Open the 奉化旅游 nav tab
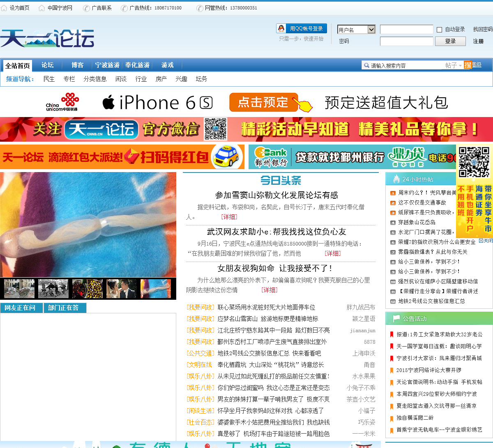This screenshot has width=493, height=448. [x=137, y=65]
